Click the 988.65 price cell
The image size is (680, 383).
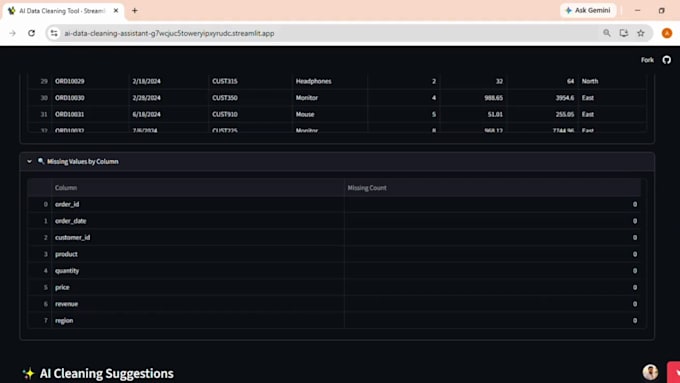pos(474,98)
